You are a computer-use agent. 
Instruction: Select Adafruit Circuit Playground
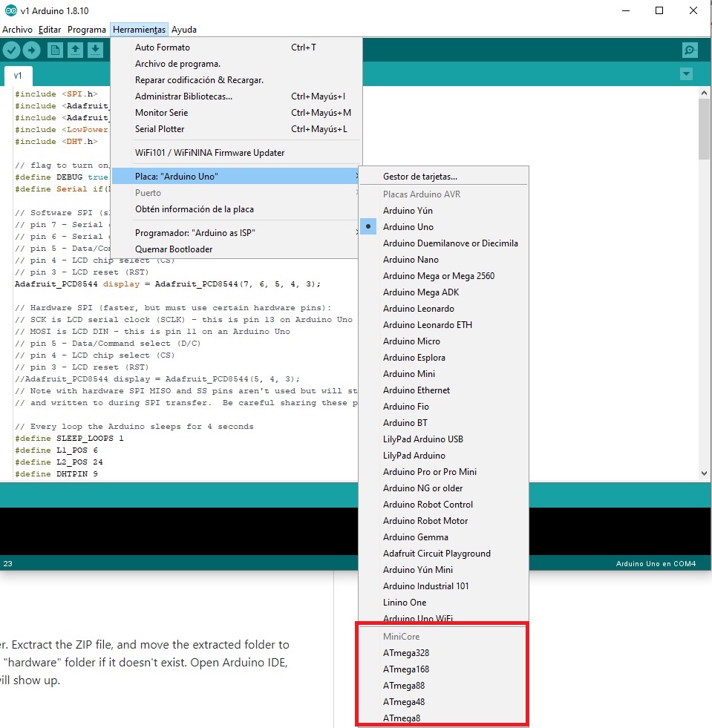click(444, 553)
